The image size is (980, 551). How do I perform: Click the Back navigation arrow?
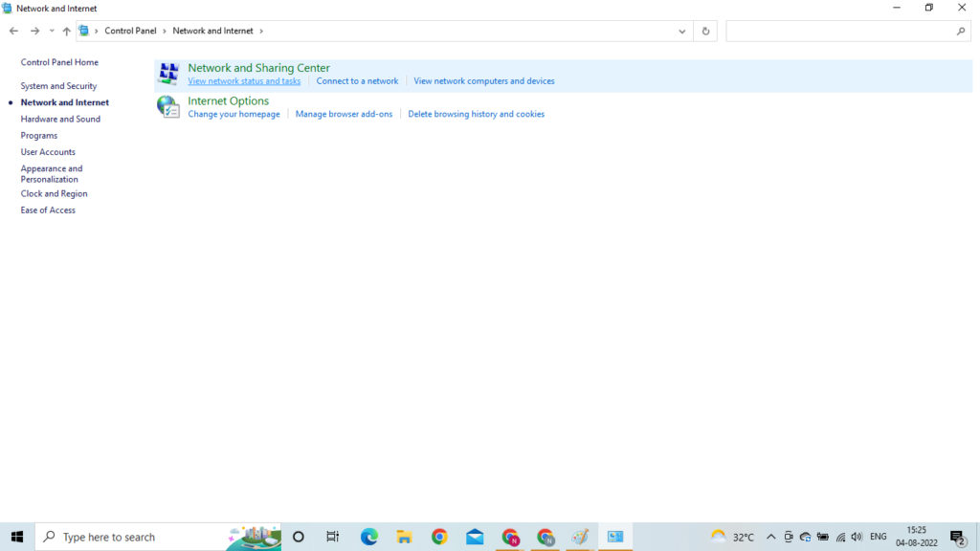click(13, 31)
